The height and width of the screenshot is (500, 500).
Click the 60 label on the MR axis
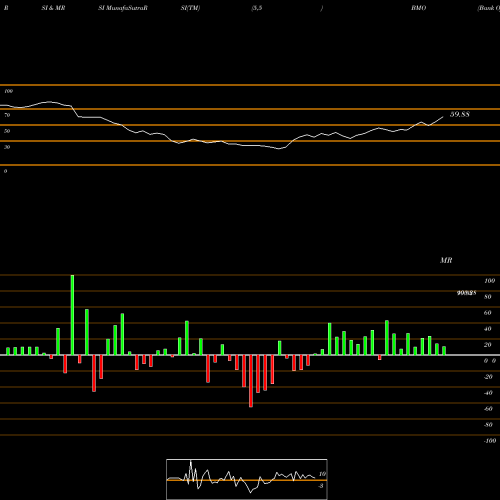pyautogui.click(x=488, y=313)
